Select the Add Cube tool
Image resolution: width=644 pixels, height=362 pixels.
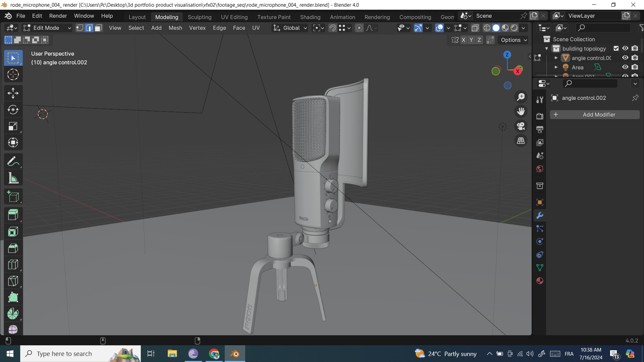(13, 197)
